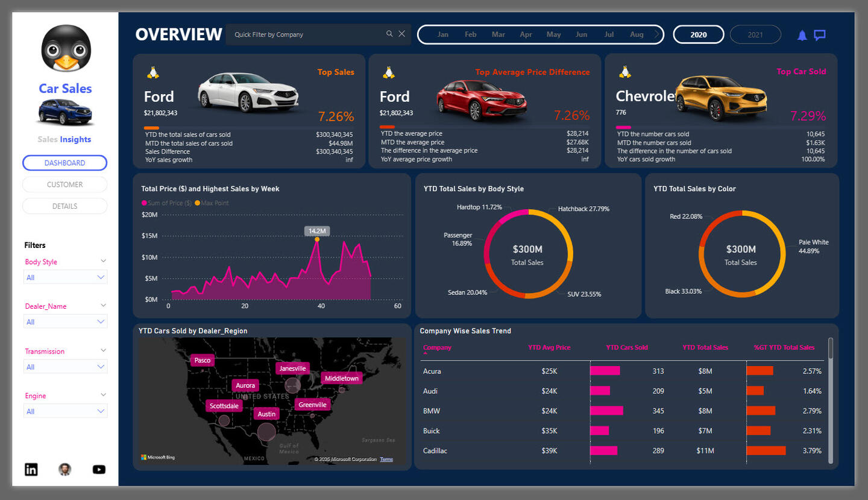Screen dimensions: 868x500
Task: Collapse the Transmission filter chevron
Action: click(103, 350)
